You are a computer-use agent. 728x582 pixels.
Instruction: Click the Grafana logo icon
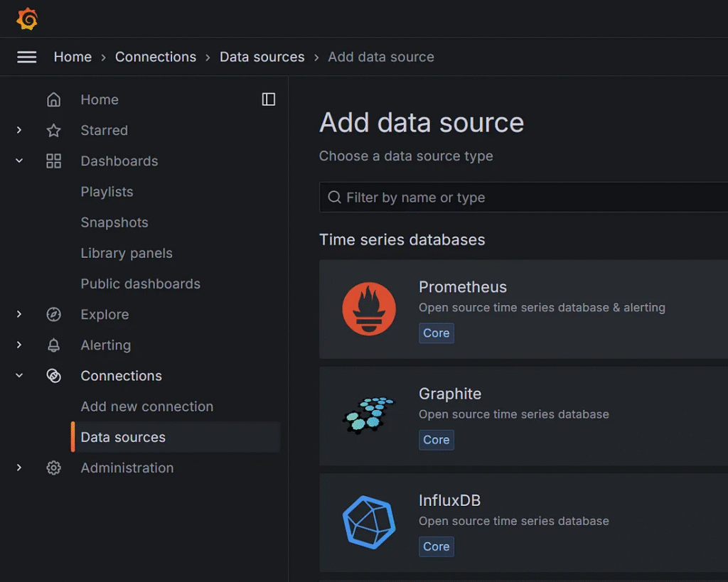pyautogui.click(x=27, y=19)
